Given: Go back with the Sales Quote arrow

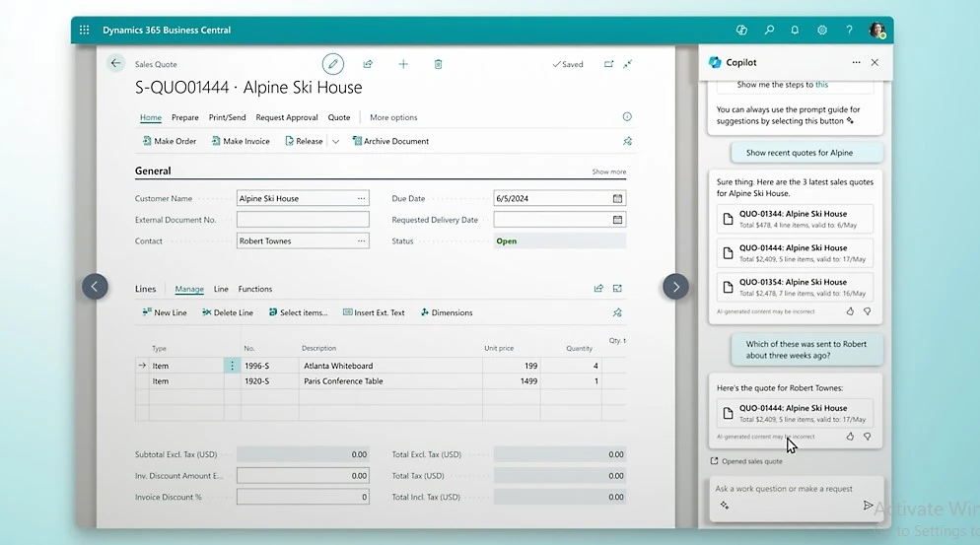Looking at the screenshot, I should 115,63.
